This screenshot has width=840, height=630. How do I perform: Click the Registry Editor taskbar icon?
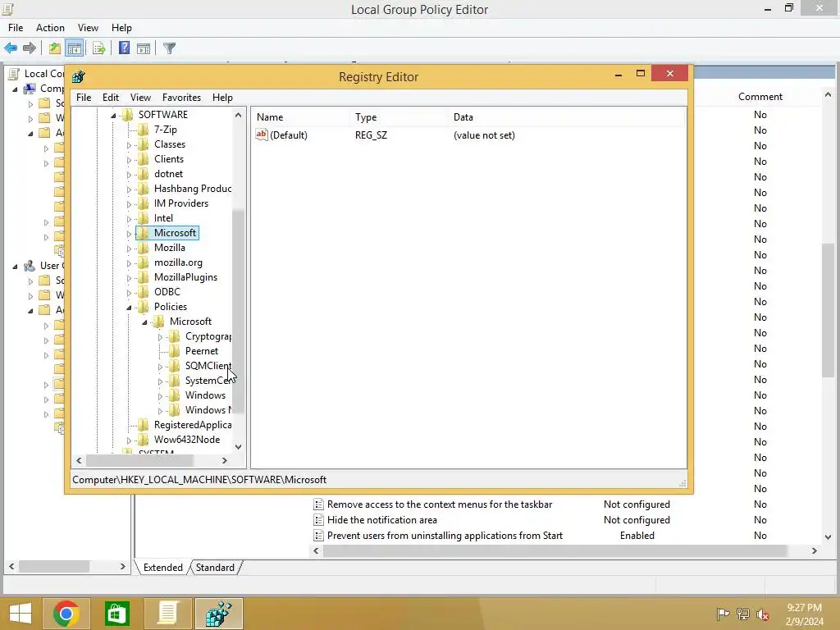click(x=218, y=614)
